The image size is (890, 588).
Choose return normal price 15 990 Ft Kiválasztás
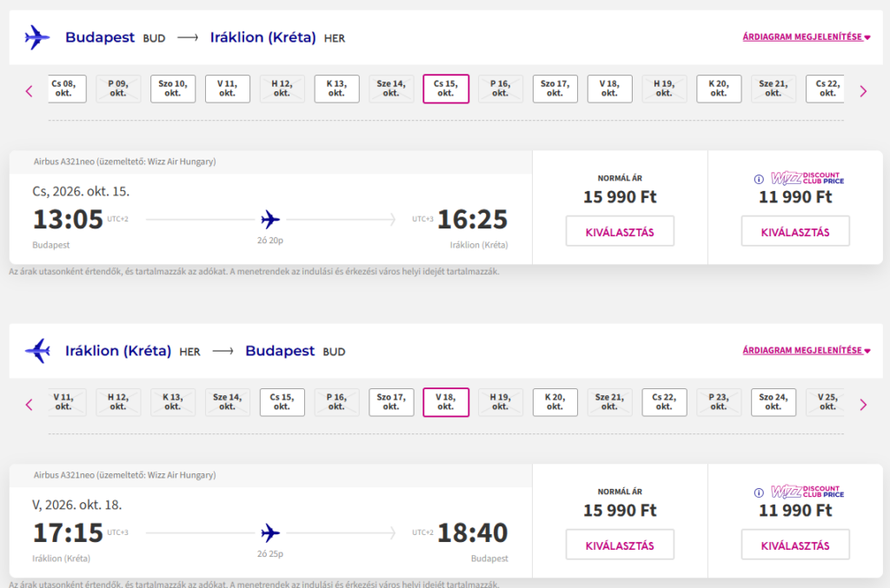click(x=620, y=545)
